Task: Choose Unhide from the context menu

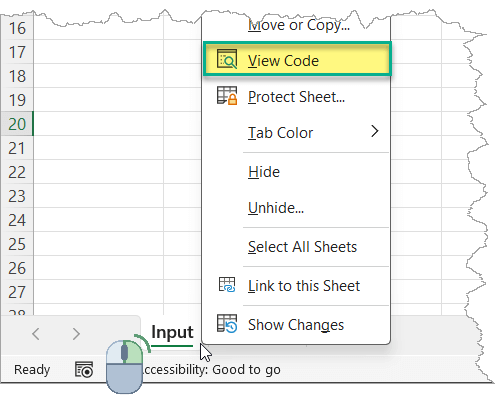Action: coord(296,208)
